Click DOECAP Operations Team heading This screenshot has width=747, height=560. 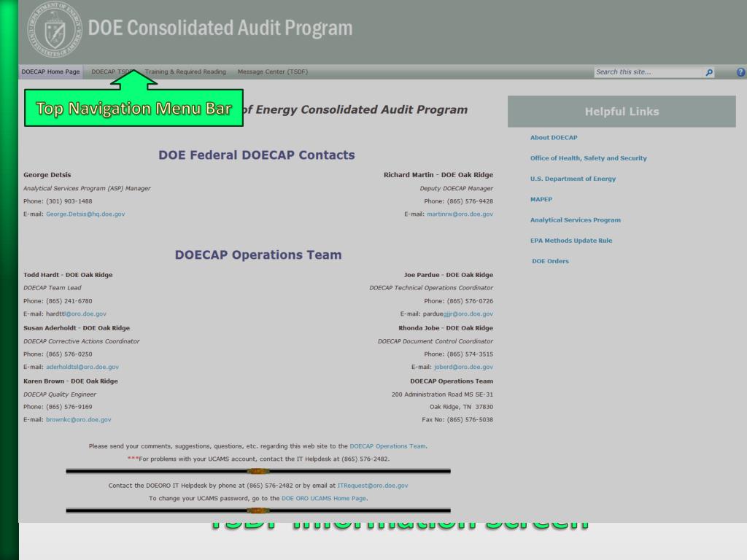pyautogui.click(x=258, y=254)
